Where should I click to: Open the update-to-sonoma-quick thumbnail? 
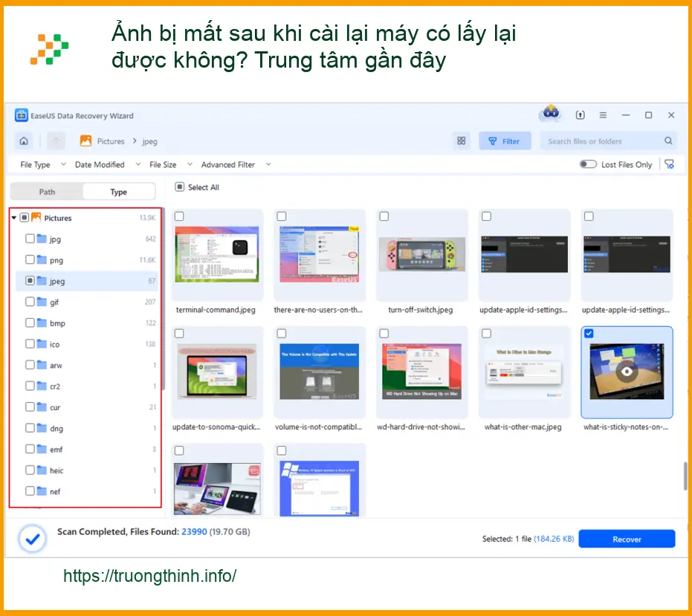pos(217,372)
